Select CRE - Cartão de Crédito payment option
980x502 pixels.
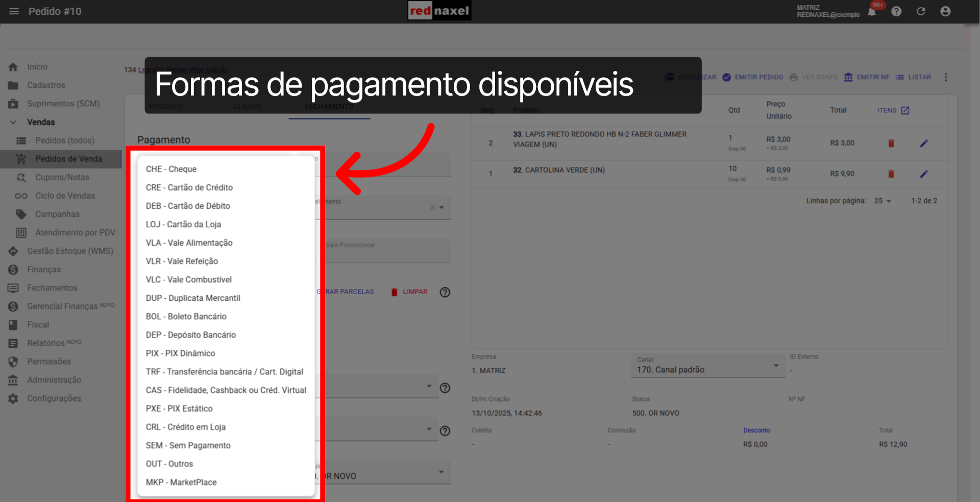(189, 187)
